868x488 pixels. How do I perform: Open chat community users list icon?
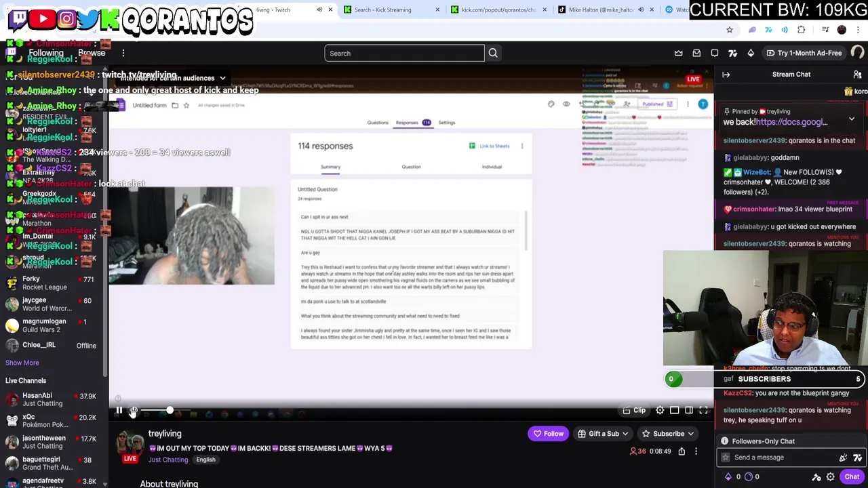857,75
